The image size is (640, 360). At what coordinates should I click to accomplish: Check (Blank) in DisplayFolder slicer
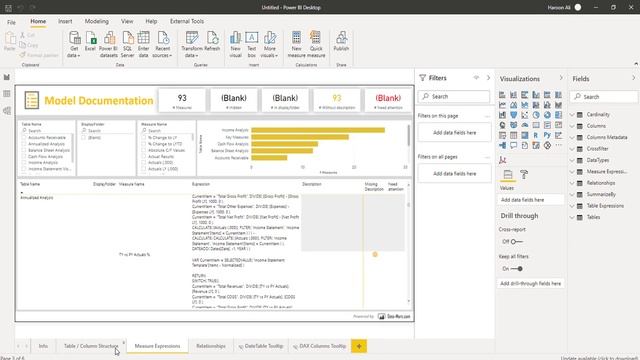coord(84,138)
